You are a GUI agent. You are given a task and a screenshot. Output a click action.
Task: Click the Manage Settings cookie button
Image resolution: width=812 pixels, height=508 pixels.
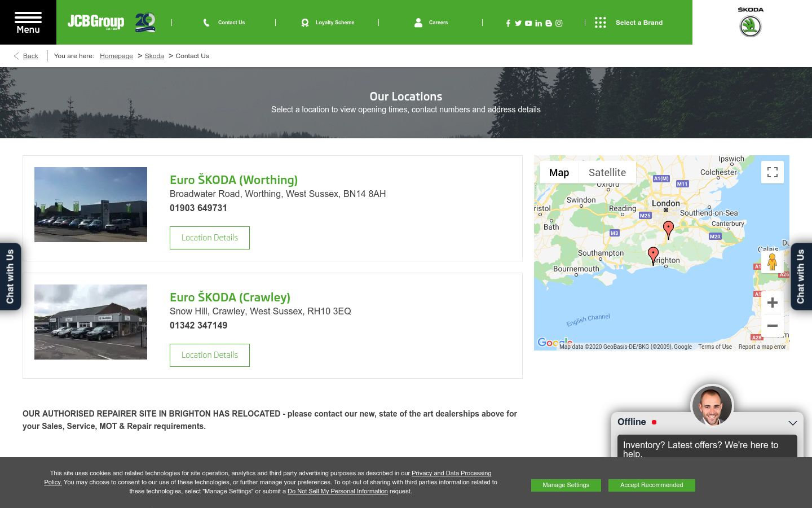[566, 485]
